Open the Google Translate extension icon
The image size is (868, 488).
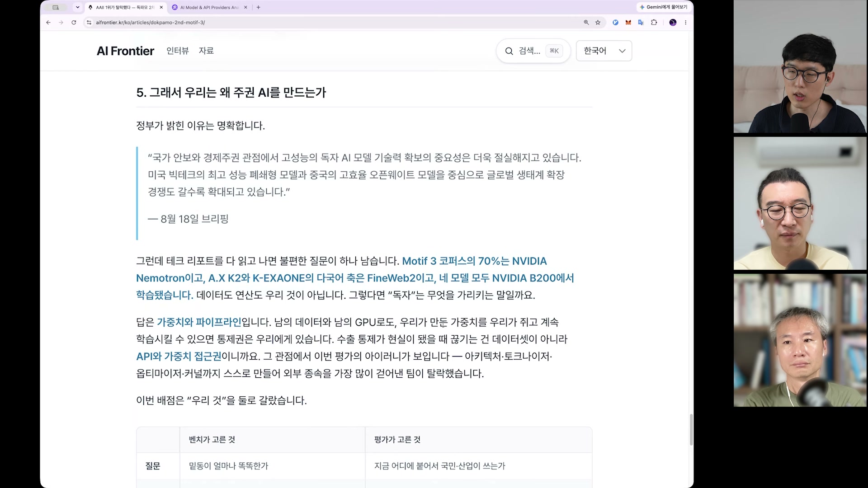pyautogui.click(x=641, y=22)
